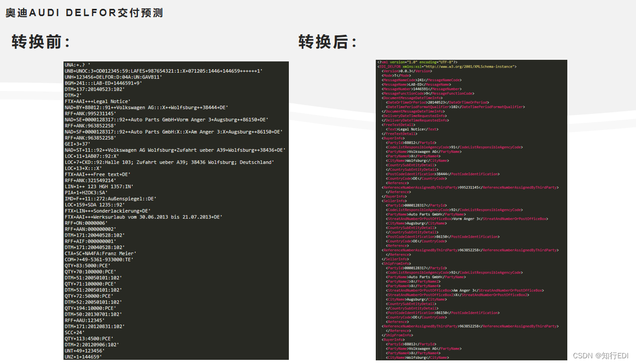Click the 'DTM+50:20130701:102' line
The width and height of the screenshot is (636, 364).
click(93, 314)
